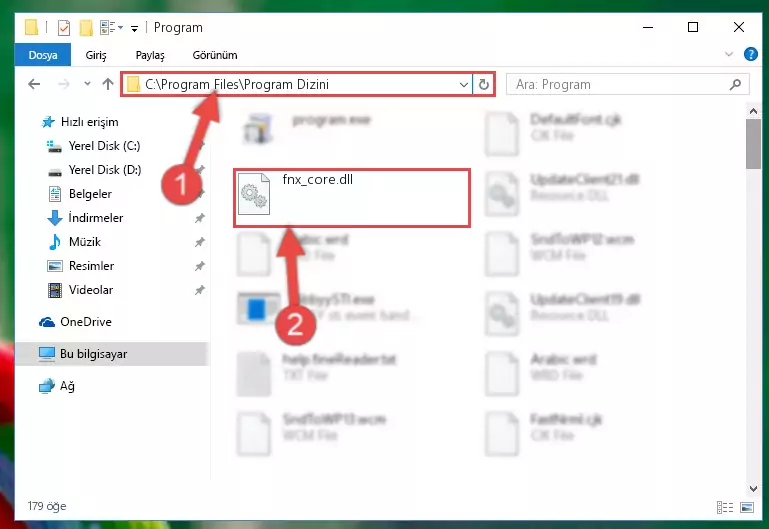Maximize the Program window
This screenshot has height=529, width=769.
click(x=692, y=27)
